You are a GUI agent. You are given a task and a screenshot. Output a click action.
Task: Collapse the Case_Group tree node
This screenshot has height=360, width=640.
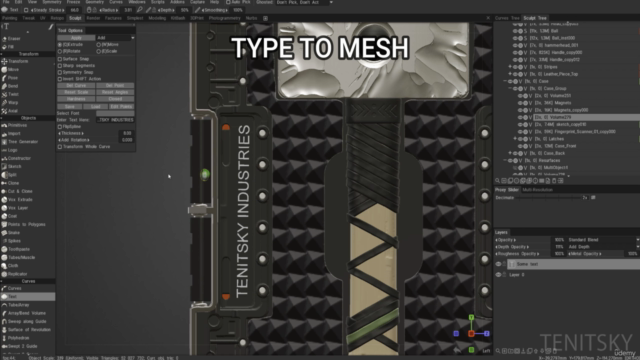[x=510, y=88]
